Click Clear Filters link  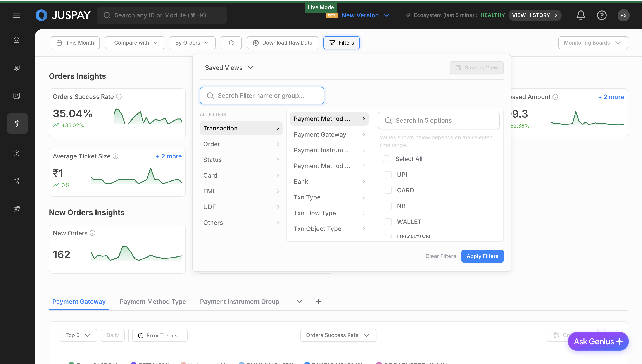point(440,256)
